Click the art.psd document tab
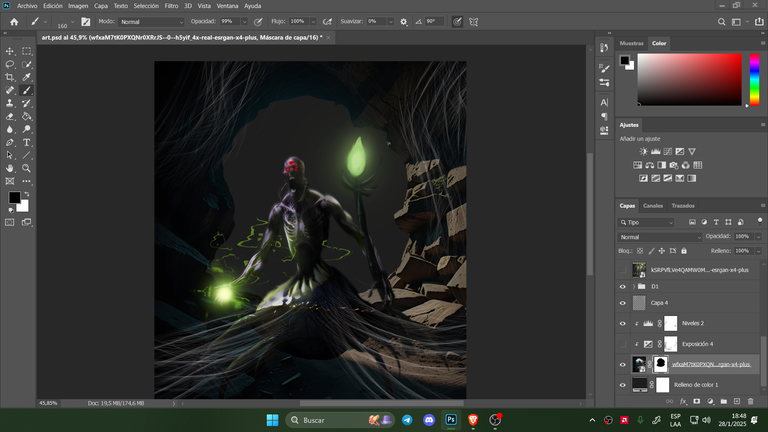 [182, 37]
